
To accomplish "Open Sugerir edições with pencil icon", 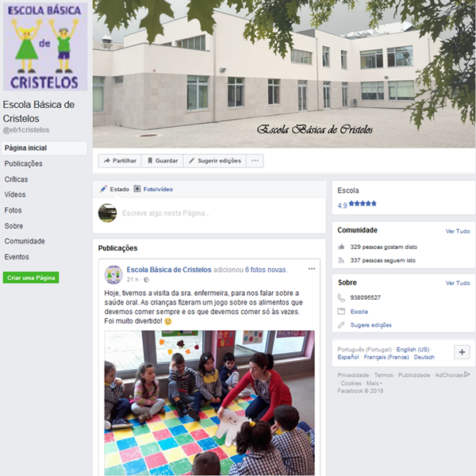I will pyautogui.click(x=215, y=160).
